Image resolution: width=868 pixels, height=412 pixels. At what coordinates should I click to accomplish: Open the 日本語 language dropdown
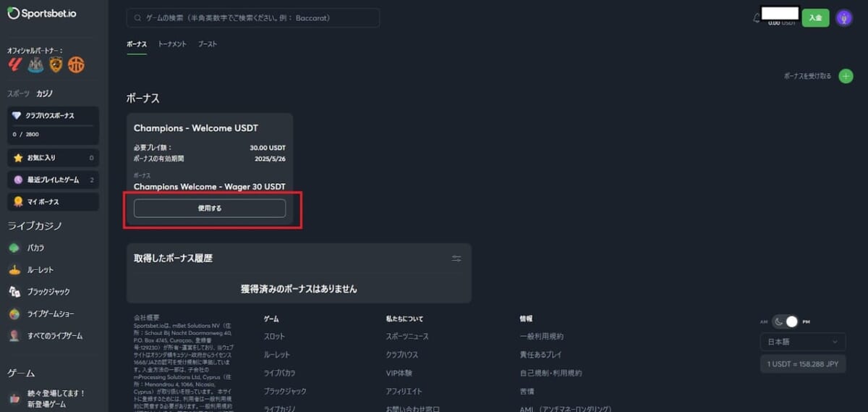point(803,342)
